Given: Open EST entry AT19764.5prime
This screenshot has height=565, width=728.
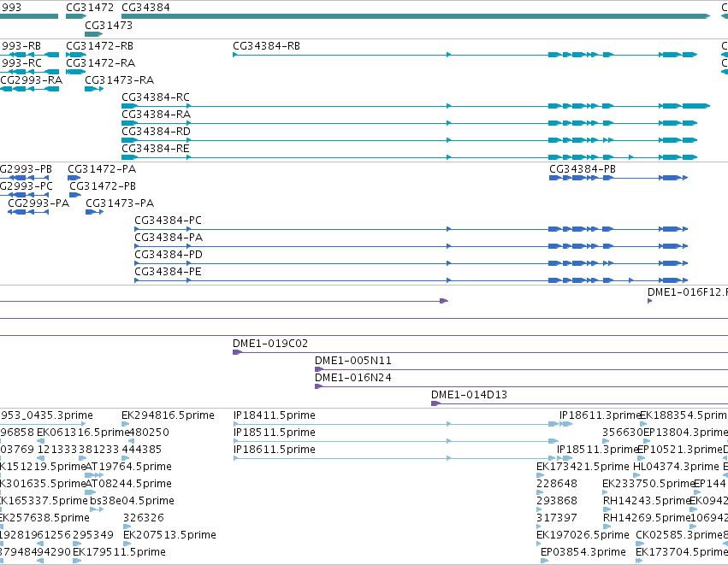Looking at the screenshot, I should click(x=128, y=467).
